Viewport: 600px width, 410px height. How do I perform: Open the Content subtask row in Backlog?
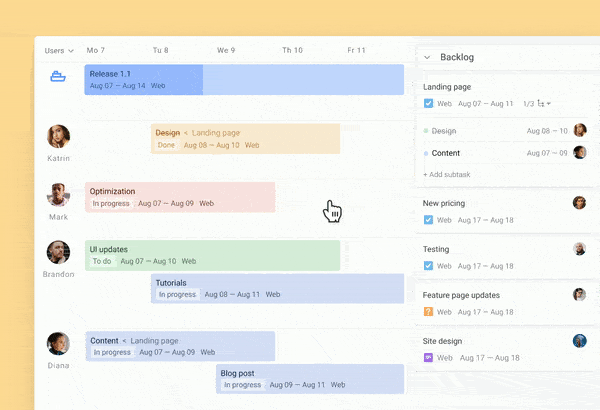[x=505, y=153]
